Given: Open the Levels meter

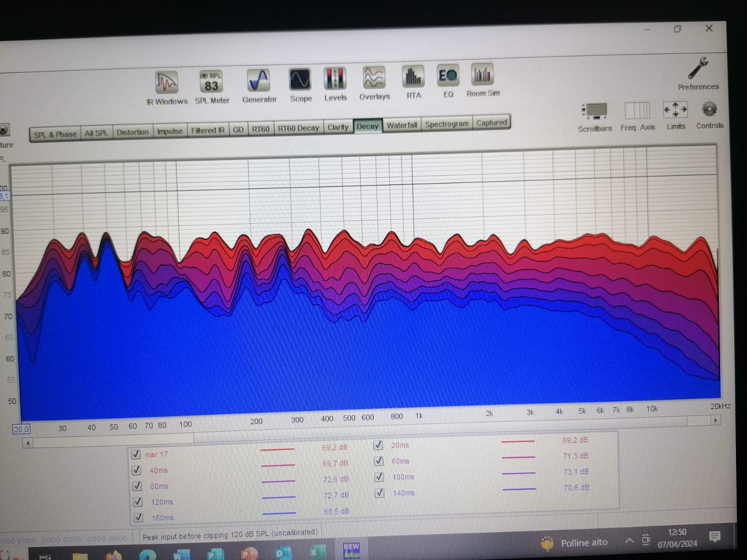Looking at the screenshot, I should (335, 84).
